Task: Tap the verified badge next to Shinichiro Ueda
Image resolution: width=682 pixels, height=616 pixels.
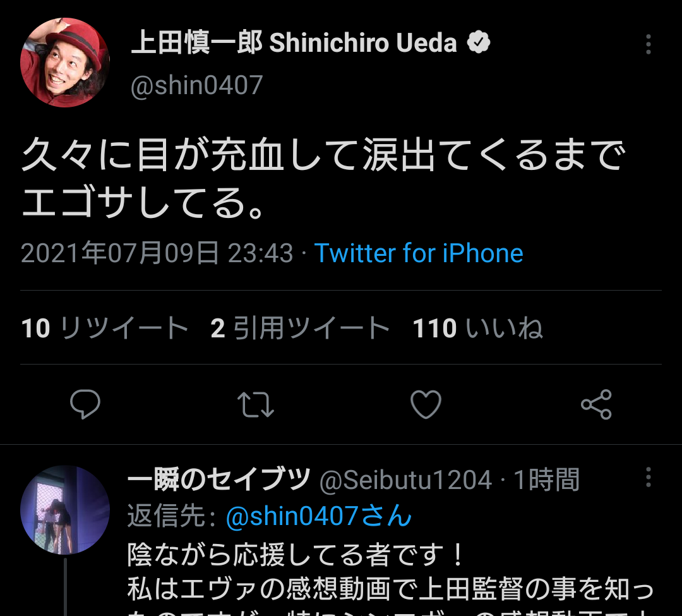Action: (x=479, y=42)
